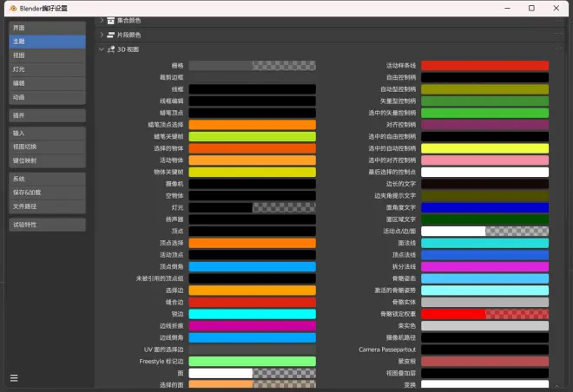This screenshot has height=392, width=573.
Task: Switch to the 视图 preferences tab
Action: point(47,56)
